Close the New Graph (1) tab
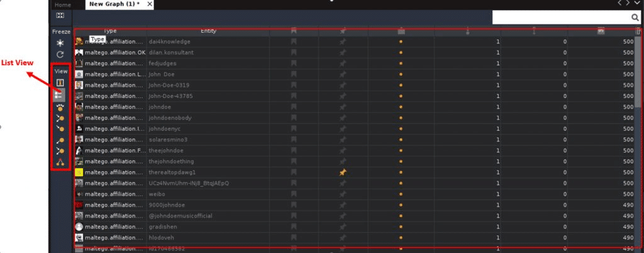The image size is (644, 253). tap(150, 4)
